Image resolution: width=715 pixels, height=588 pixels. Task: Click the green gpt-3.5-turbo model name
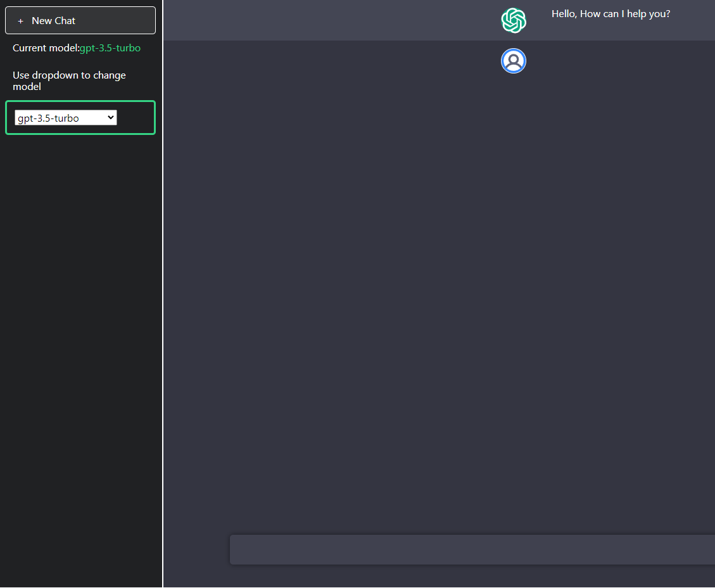click(110, 48)
